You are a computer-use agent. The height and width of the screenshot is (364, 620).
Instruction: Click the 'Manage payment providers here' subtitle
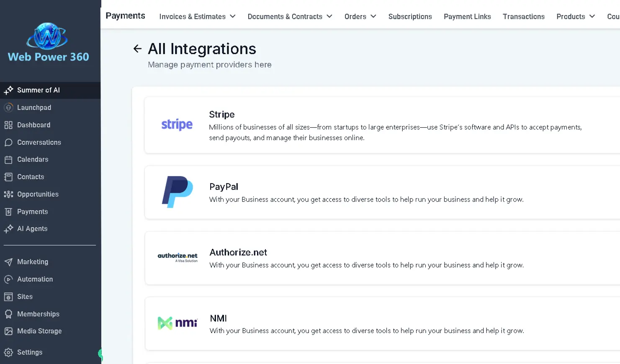coord(210,65)
